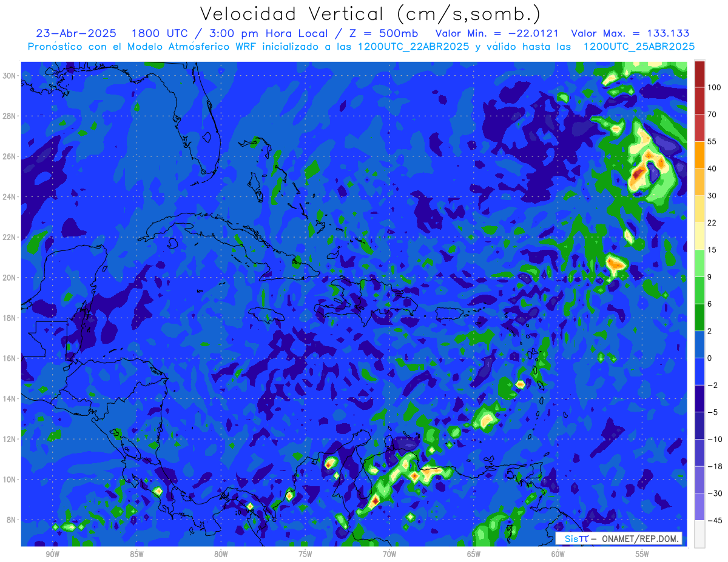728x562 pixels.
Task: Click the '60W' longitude label
Action: 558,554
